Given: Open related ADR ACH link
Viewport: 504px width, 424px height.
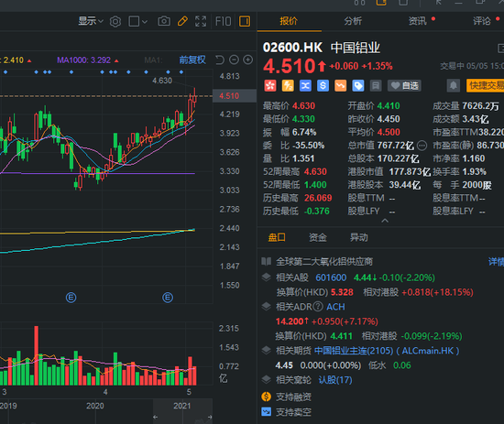Looking at the screenshot, I should coord(335,307).
